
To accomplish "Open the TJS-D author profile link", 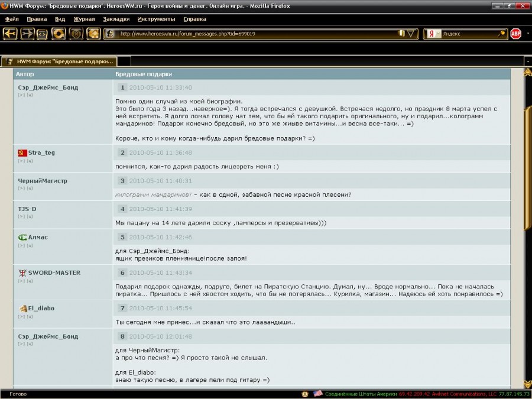I will (x=27, y=209).
